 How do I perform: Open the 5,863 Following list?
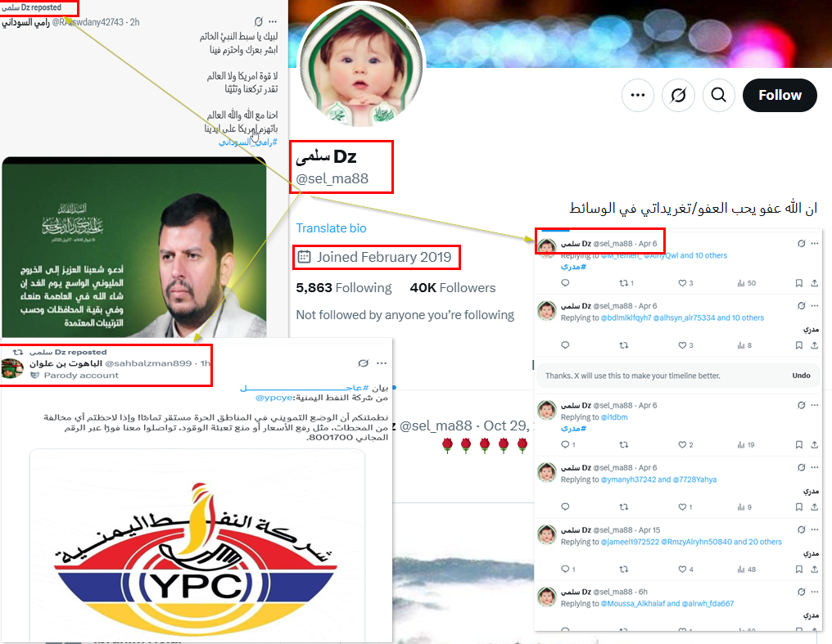coord(343,288)
